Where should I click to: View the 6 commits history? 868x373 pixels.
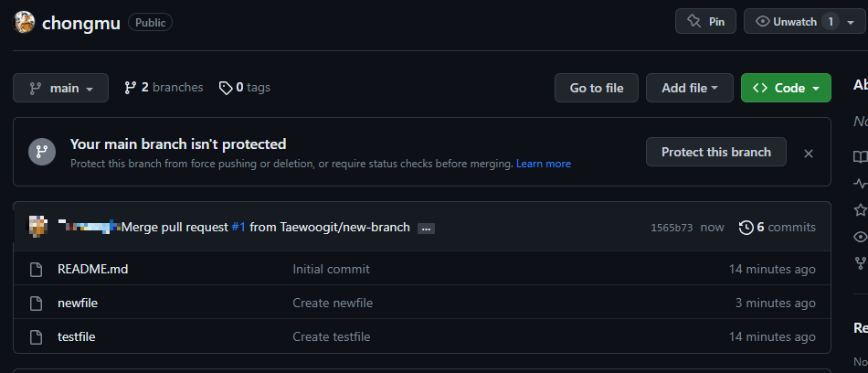point(778,228)
